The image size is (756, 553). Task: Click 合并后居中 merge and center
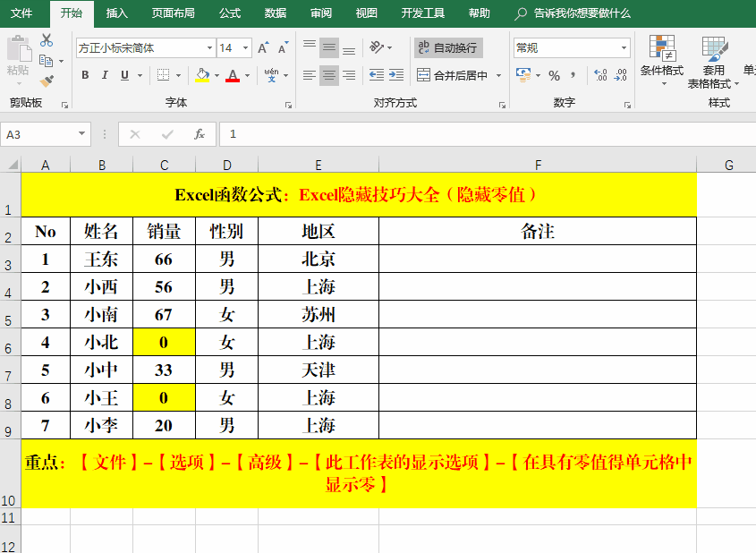[452, 75]
